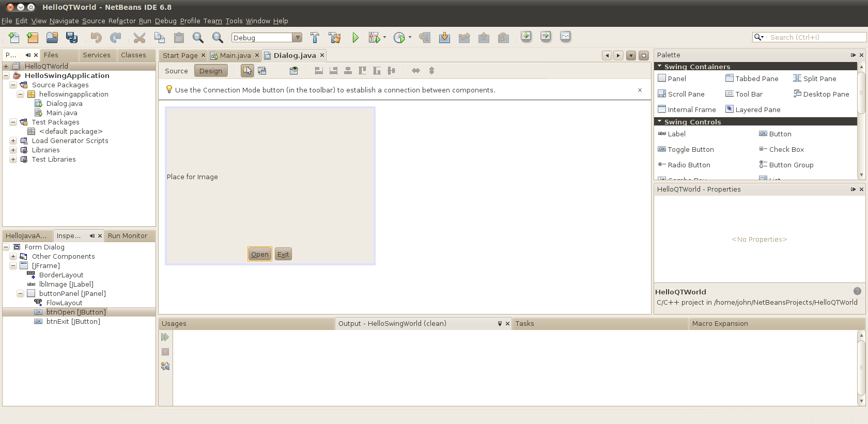Viewport: 868px width, 424px height.
Task: Click the Build Main Project hammer icon
Action: (x=315, y=38)
